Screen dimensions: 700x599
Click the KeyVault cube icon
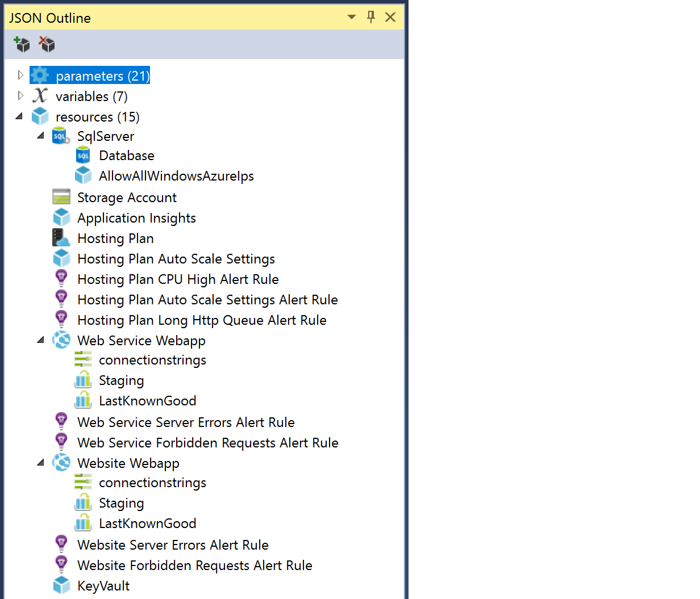[x=61, y=585]
